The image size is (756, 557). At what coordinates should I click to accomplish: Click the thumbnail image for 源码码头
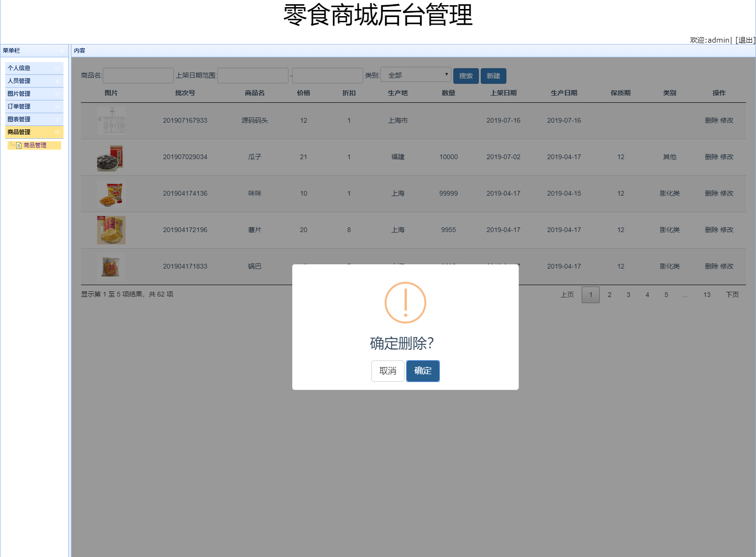tap(111, 120)
